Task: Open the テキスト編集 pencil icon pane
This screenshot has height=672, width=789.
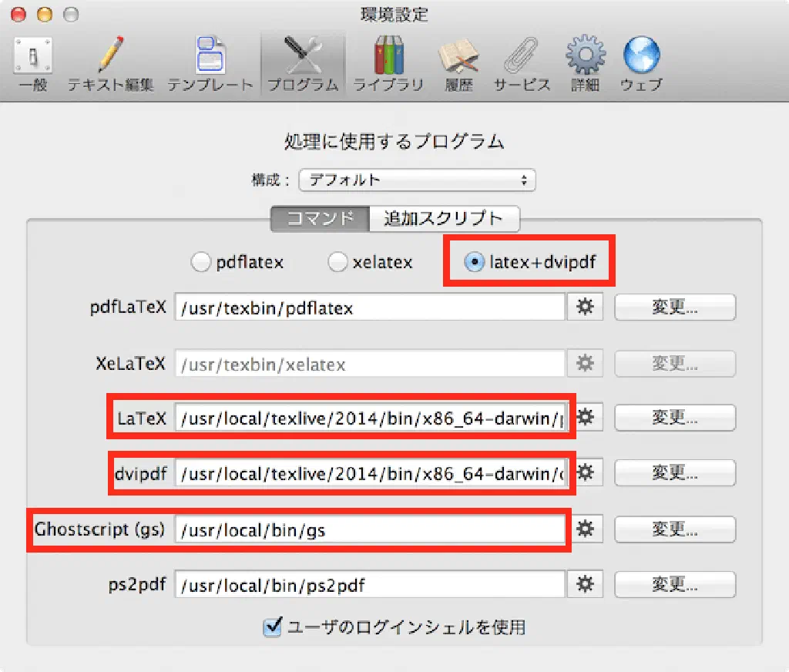Action: (110, 65)
